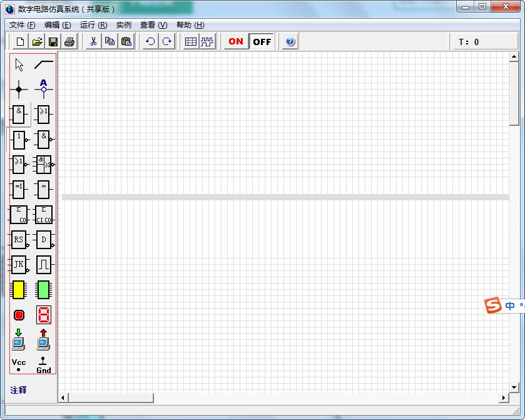Pick the XOR gate (=1) component
This screenshot has height=420, width=525.
(19, 190)
